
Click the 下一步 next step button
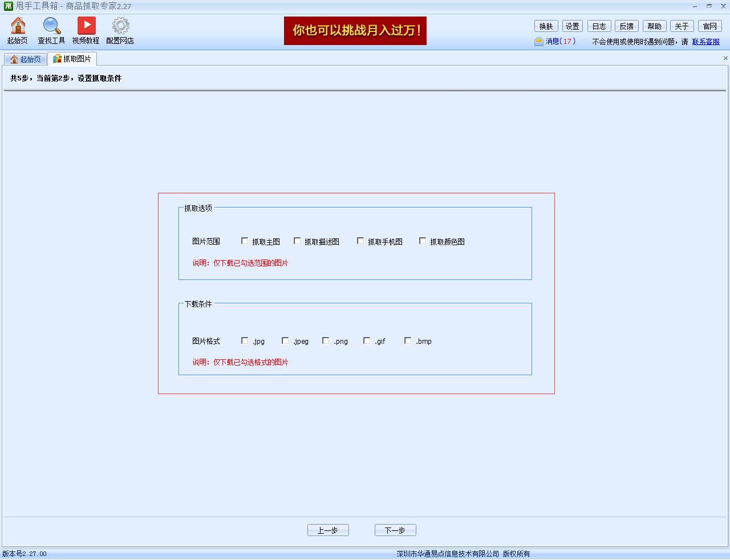point(395,530)
